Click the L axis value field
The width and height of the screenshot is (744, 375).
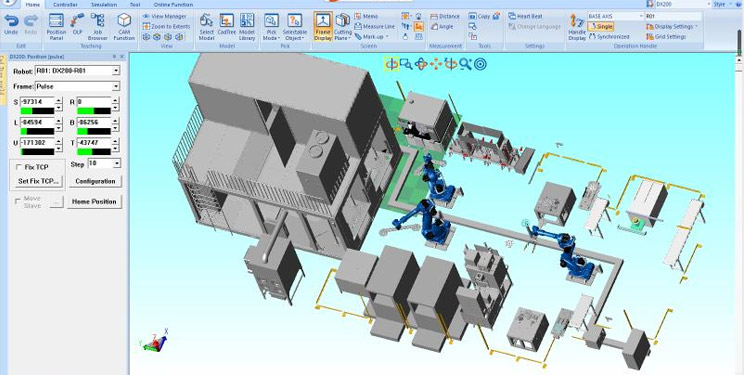[37, 122]
